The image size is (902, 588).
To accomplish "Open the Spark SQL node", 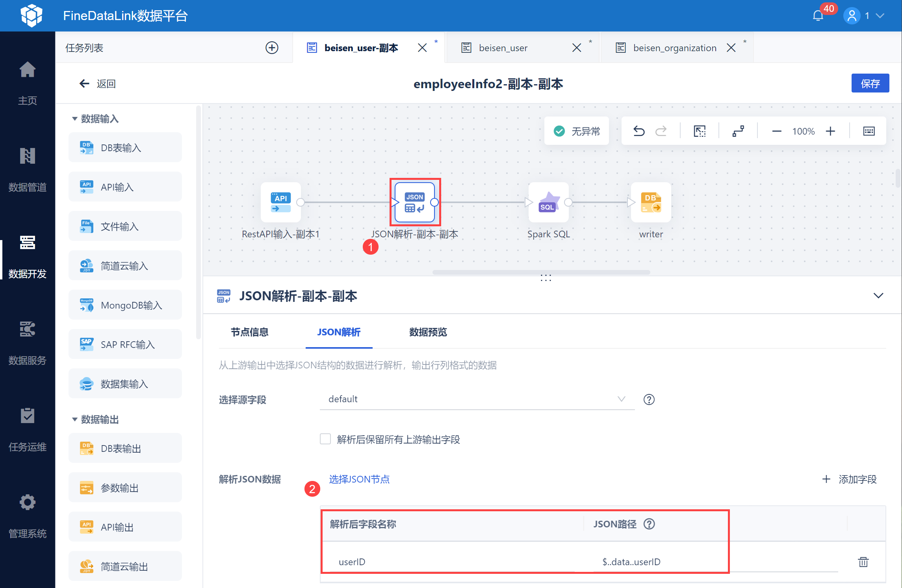I will (x=548, y=202).
